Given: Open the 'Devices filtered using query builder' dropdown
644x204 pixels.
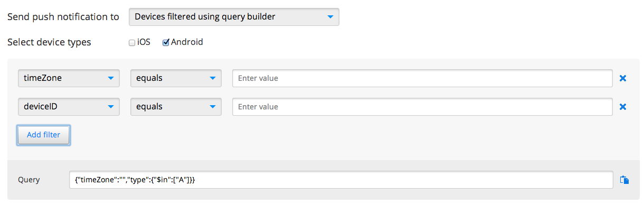Looking at the screenshot, I should coord(234,17).
